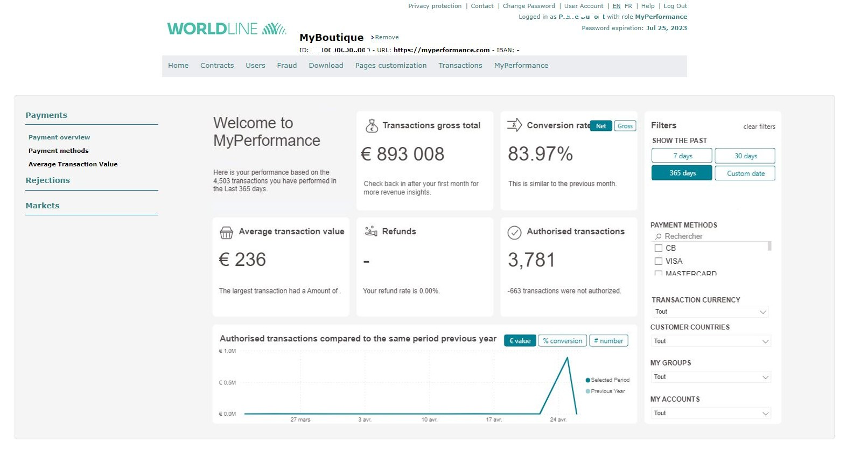Viewport: 868px width, 463px height.
Task: Click the € 236 average transaction value
Action: point(242,259)
